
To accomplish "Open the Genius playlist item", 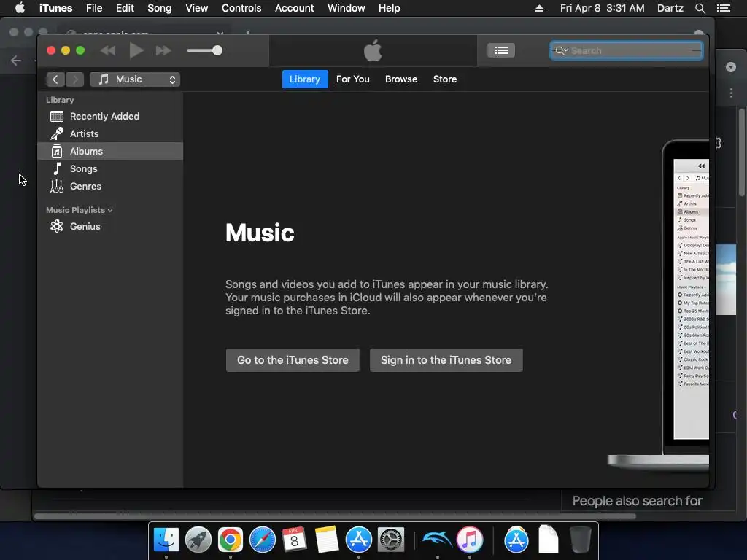I will click(110, 227).
